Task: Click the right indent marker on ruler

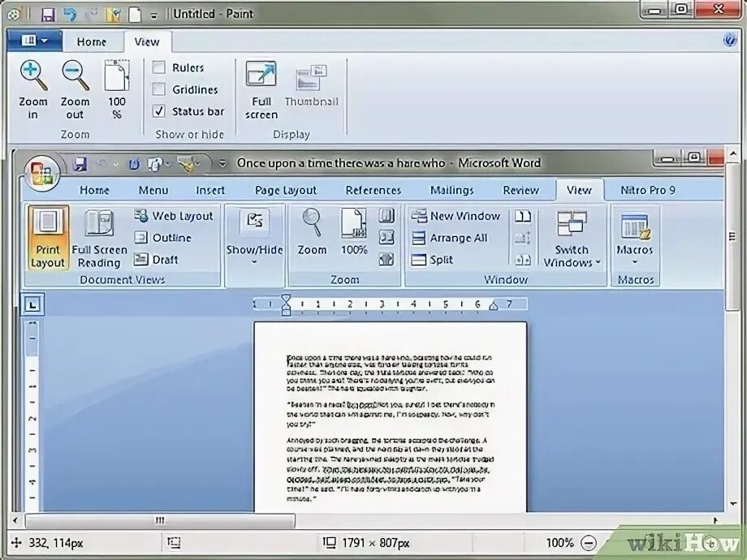Action: click(x=494, y=305)
